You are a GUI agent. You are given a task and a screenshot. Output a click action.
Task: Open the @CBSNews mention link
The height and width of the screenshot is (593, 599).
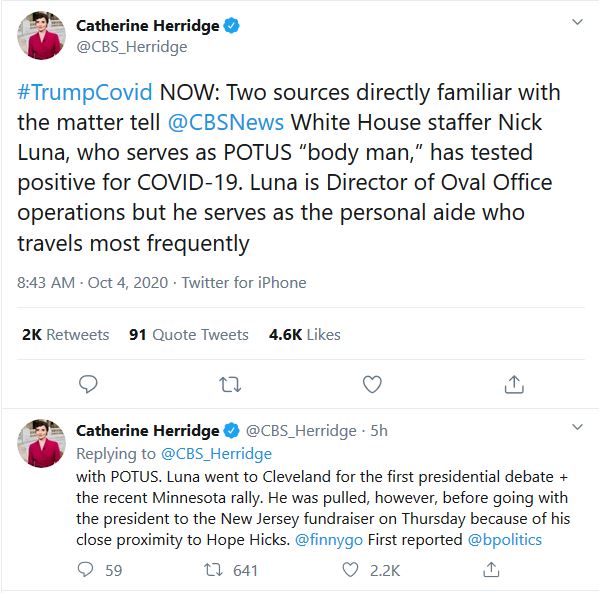226,123
